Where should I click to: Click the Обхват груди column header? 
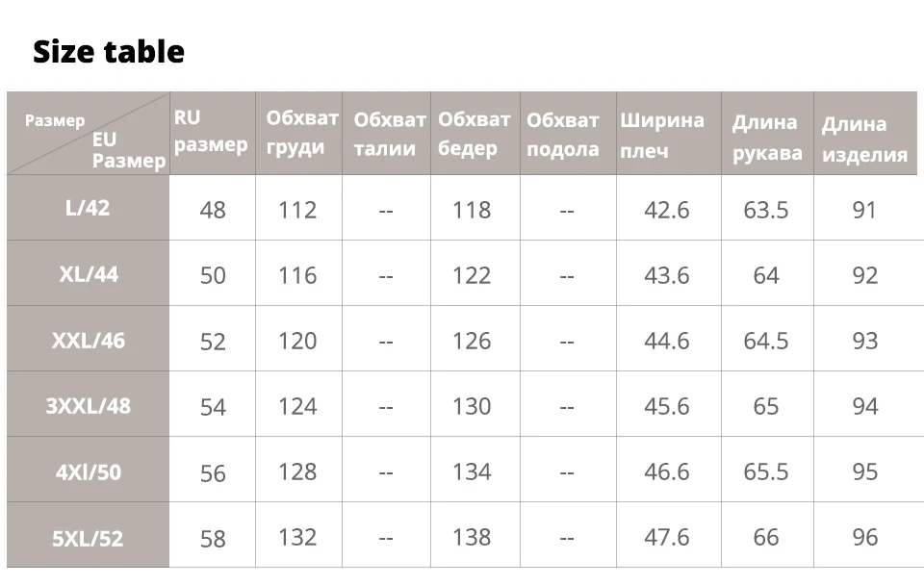click(301, 133)
